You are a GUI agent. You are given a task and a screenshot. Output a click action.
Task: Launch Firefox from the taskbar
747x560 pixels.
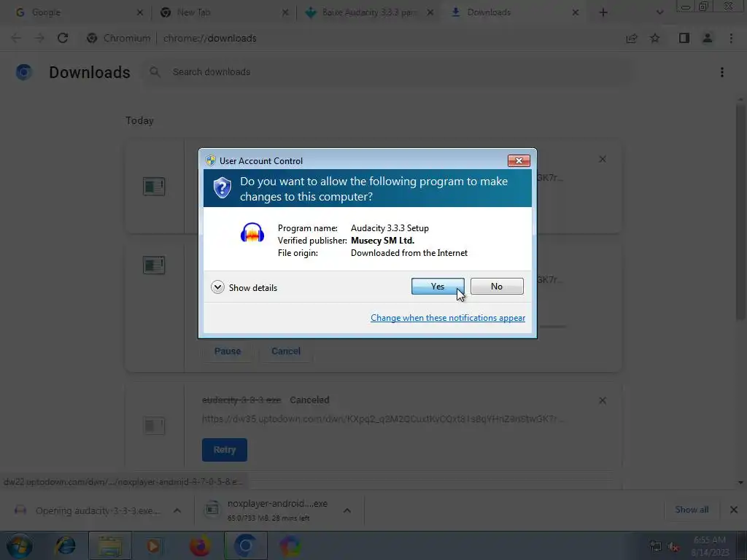coord(200,545)
